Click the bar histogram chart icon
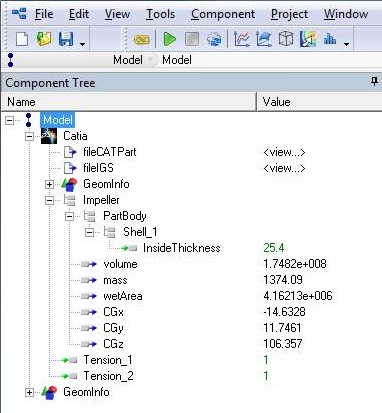This screenshot has height=413, width=382. click(330, 39)
